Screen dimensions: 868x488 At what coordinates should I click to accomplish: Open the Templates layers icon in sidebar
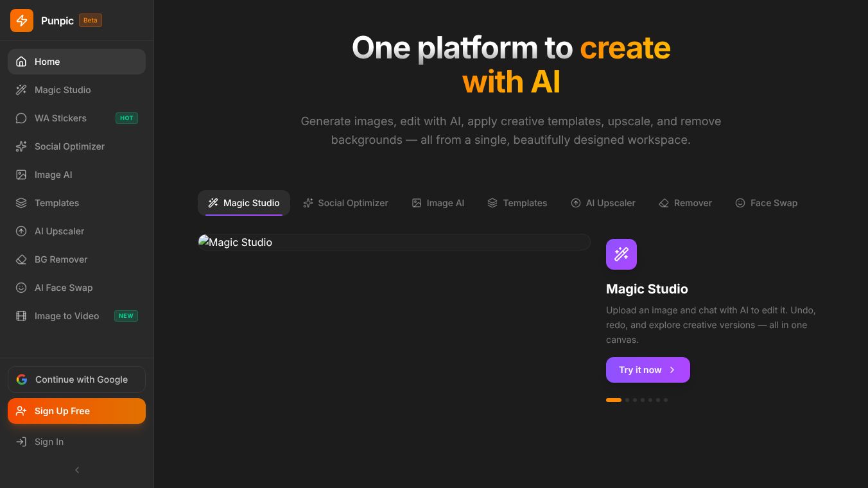click(x=21, y=203)
